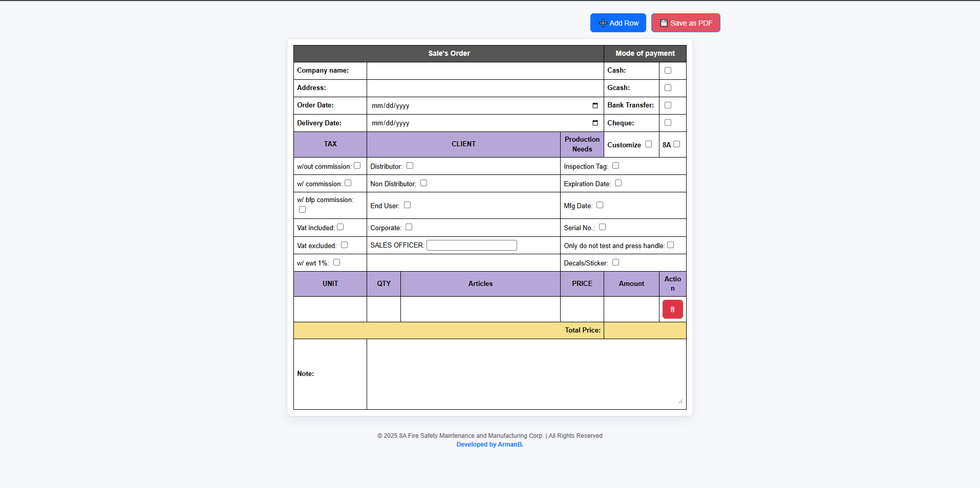Viewport: 980px width, 488px height.
Task: Enable the Vat included checkbox
Action: (340, 227)
